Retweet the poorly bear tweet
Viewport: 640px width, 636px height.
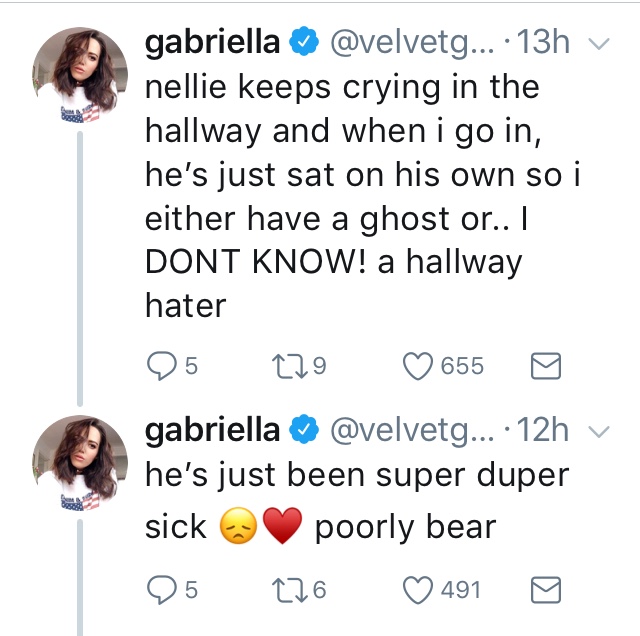click(x=292, y=591)
